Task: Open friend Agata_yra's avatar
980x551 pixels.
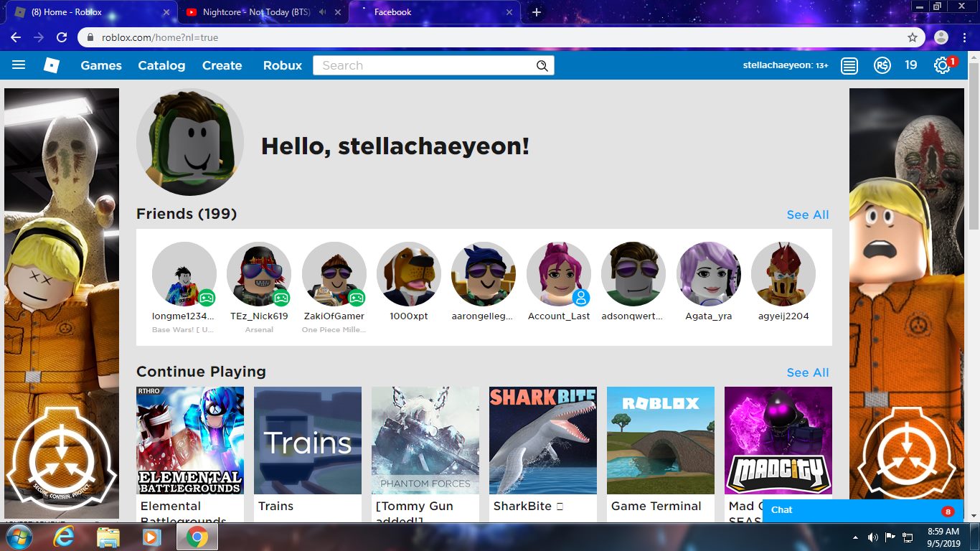Action: 709,274
